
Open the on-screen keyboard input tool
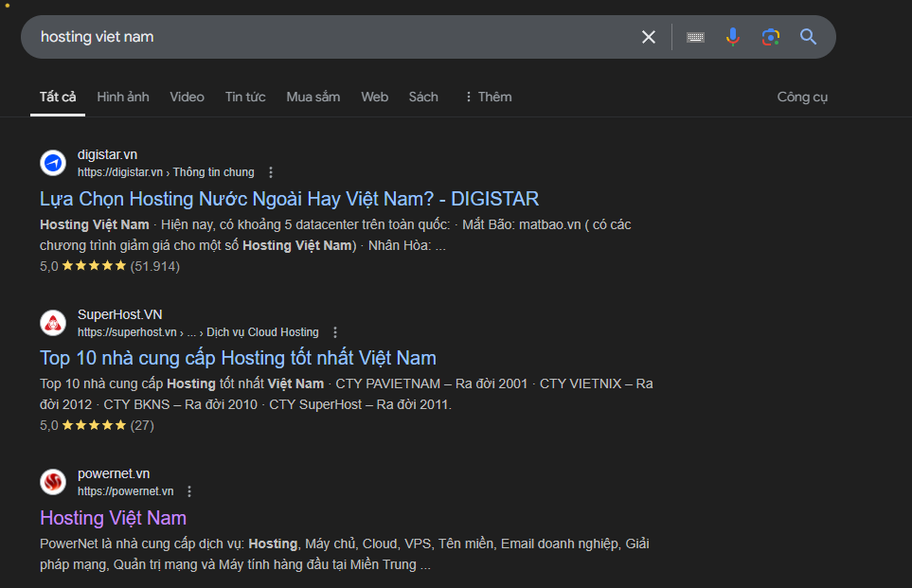pos(695,37)
